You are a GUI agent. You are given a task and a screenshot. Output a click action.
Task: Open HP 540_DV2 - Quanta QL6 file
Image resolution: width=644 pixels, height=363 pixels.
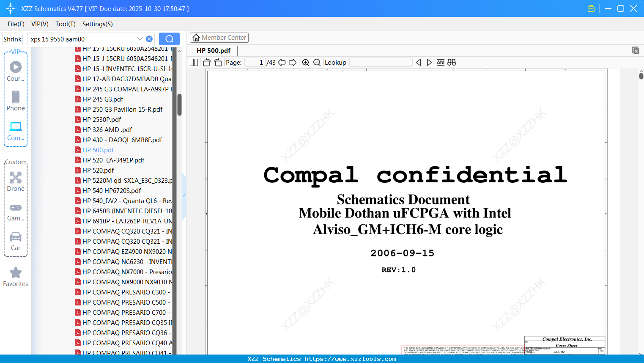[123, 201]
